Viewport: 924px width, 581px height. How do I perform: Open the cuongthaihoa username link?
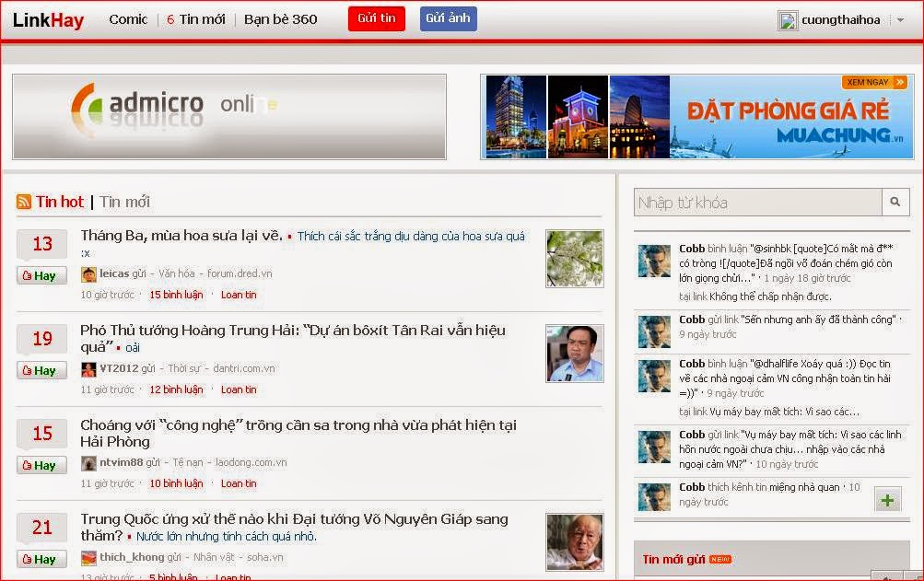[840, 20]
